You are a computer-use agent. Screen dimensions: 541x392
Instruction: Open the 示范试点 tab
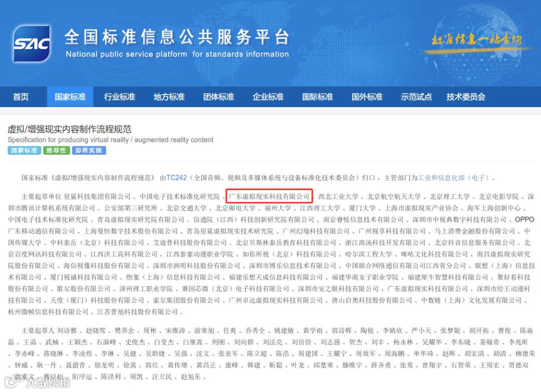(x=416, y=97)
